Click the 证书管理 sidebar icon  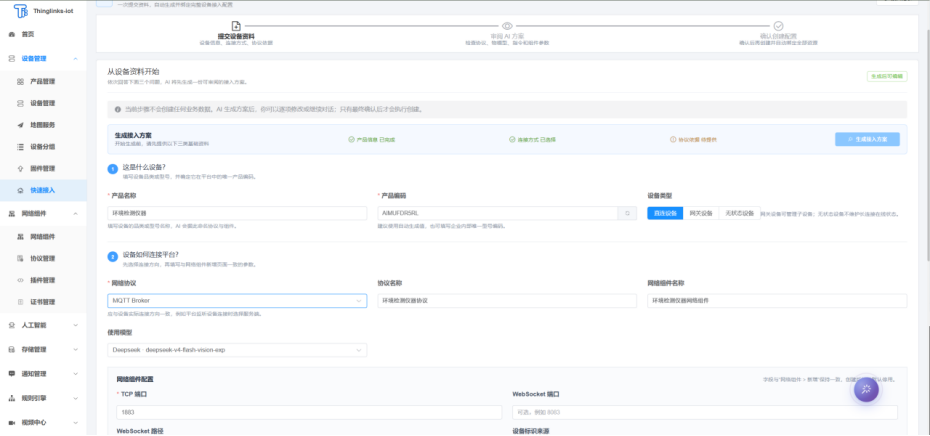(x=20, y=302)
